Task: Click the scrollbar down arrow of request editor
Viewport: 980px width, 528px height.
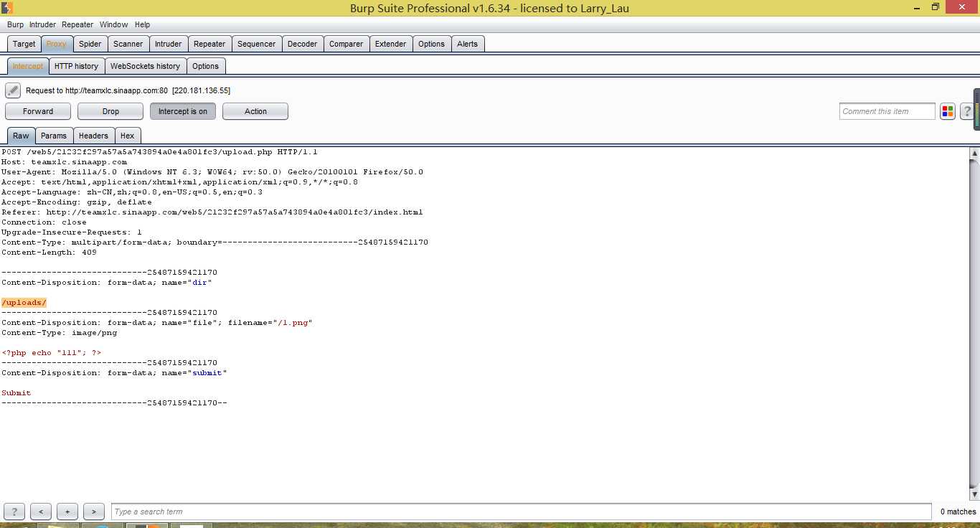Action: pos(974,495)
